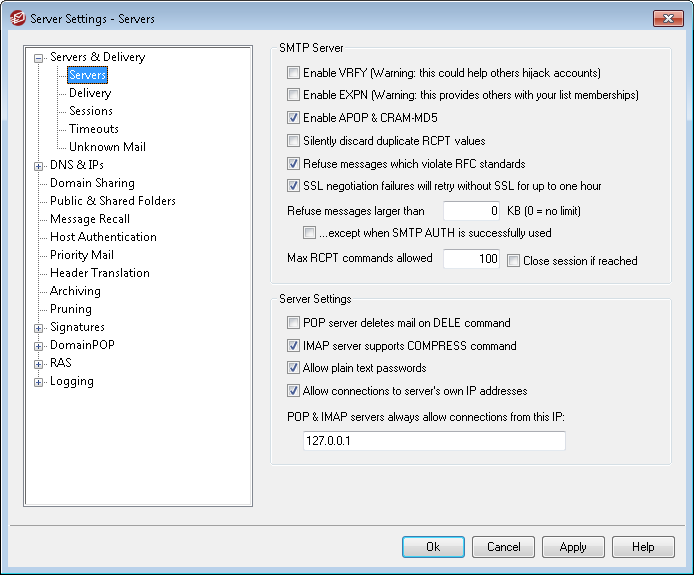
Task: Expand the DNS & IPs node
Action: pos(39,166)
